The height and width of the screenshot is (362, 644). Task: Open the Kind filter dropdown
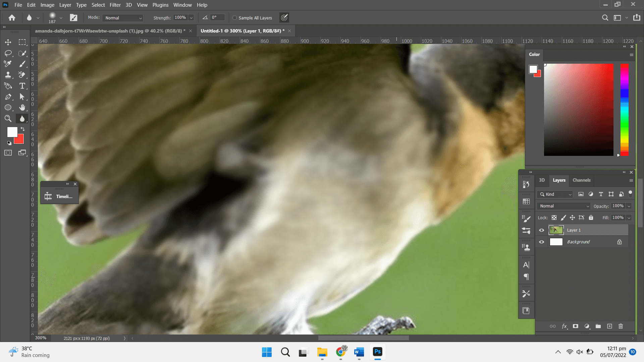[555, 194]
